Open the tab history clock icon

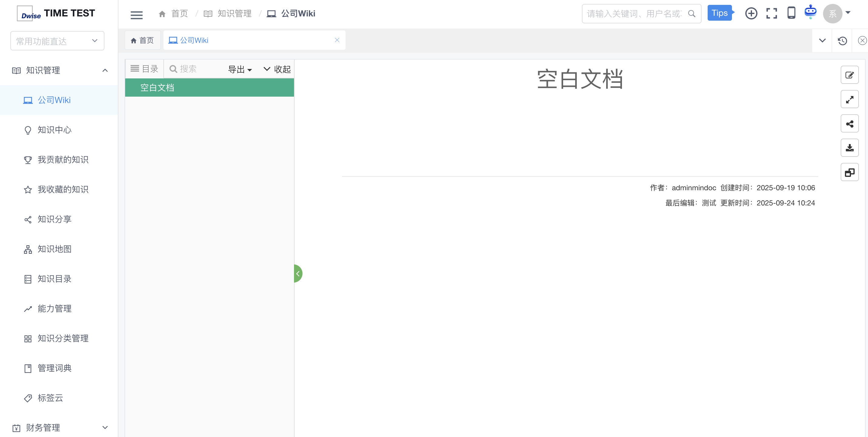pyautogui.click(x=842, y=41)
